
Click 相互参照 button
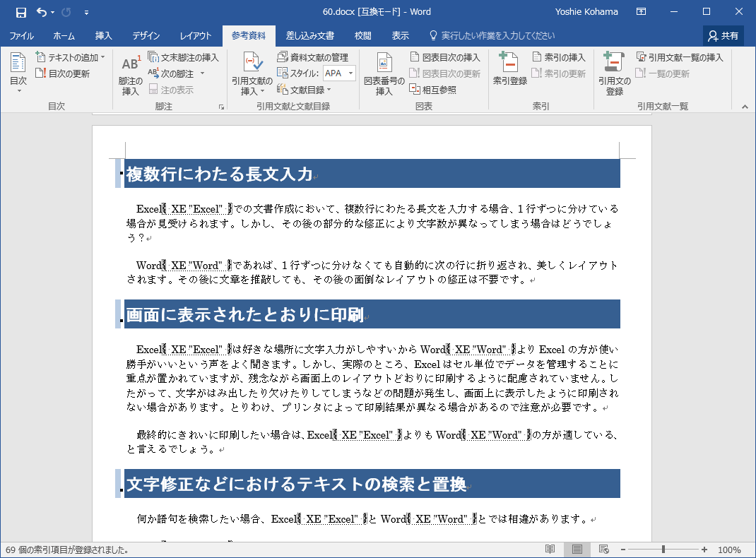433,90
